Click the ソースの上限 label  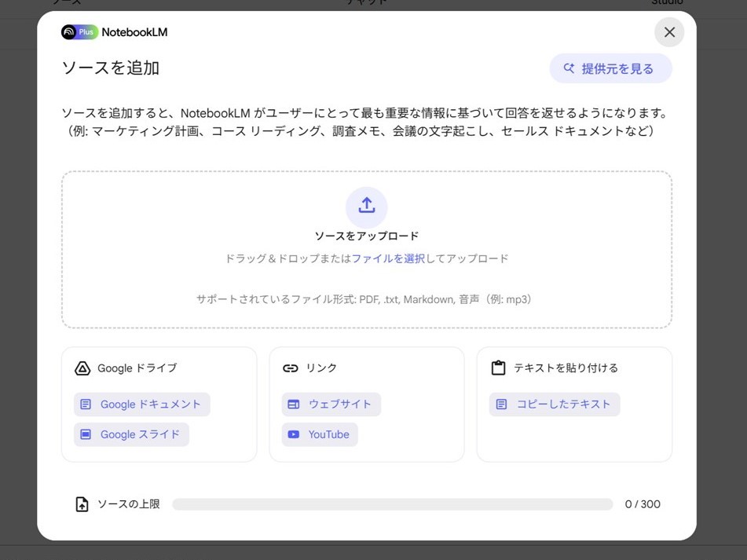point(129,504)
